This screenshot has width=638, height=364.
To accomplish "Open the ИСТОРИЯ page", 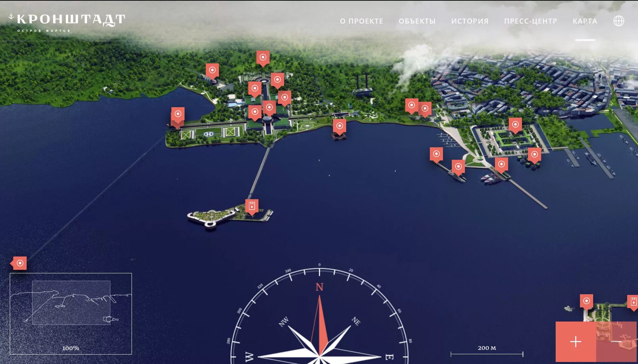I will pyautogui.click(x=470, y=21).
